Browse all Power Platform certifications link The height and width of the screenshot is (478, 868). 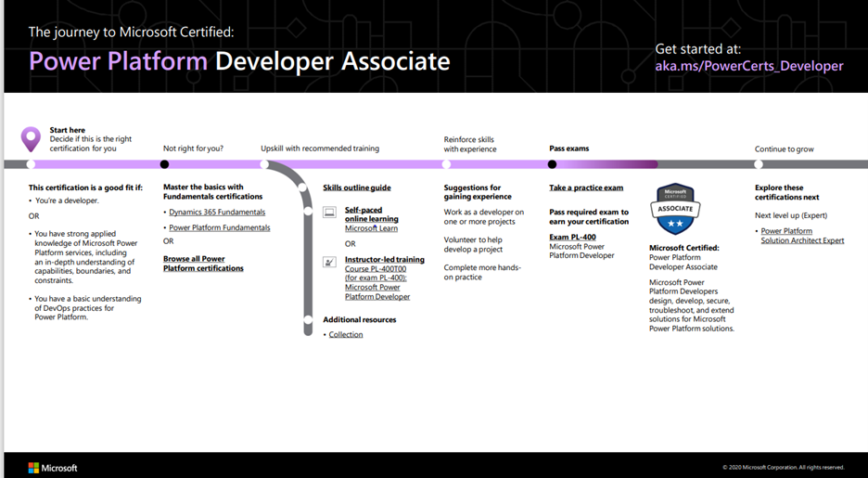(203, 264)
